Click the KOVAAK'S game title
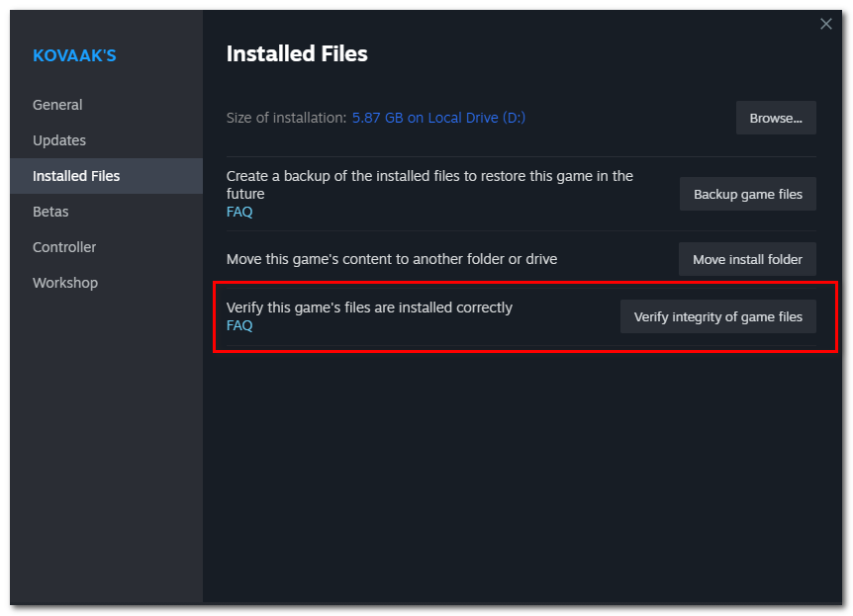Viewport: 853px width, 616px height. tap(74, 55)
